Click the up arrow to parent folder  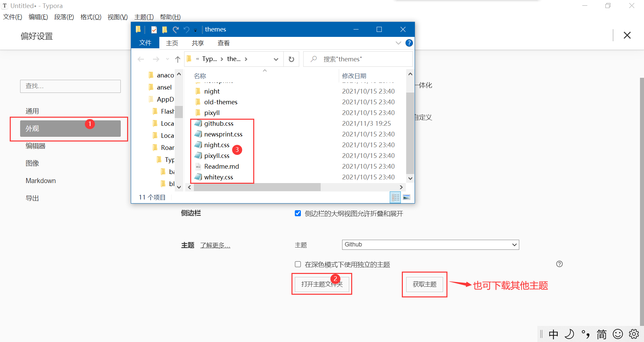177,59
